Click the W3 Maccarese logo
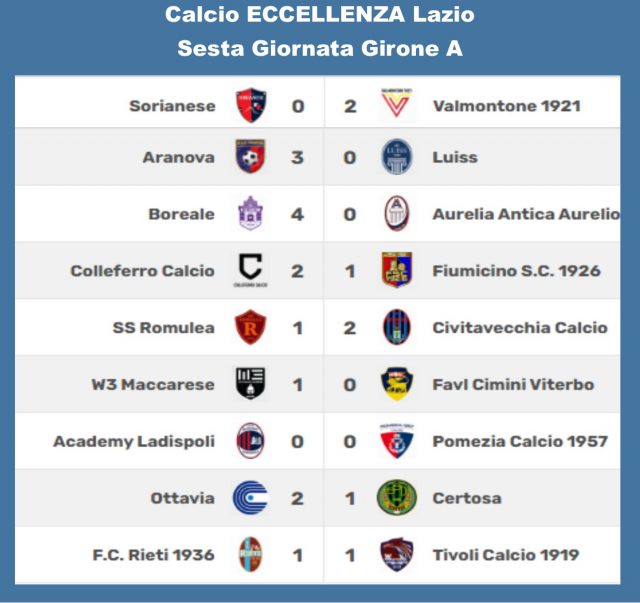This screenshot has width=640, height=603. click(250, 384)
